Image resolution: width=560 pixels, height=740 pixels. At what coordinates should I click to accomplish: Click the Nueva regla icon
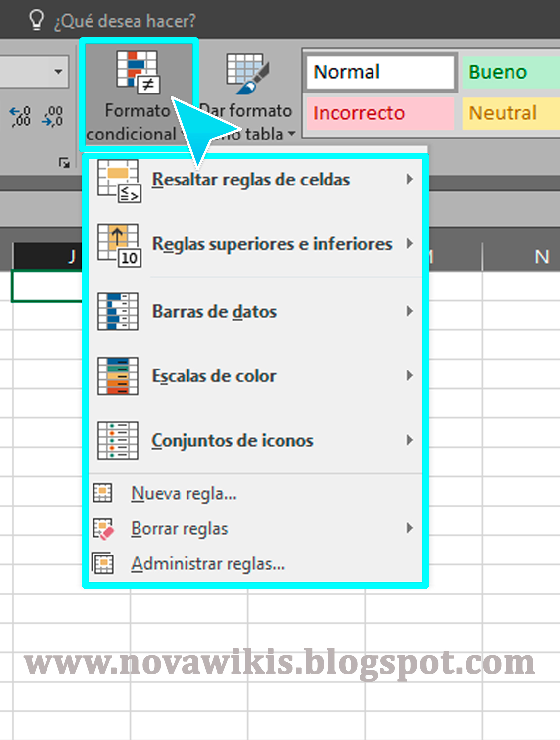coord(103,493)
